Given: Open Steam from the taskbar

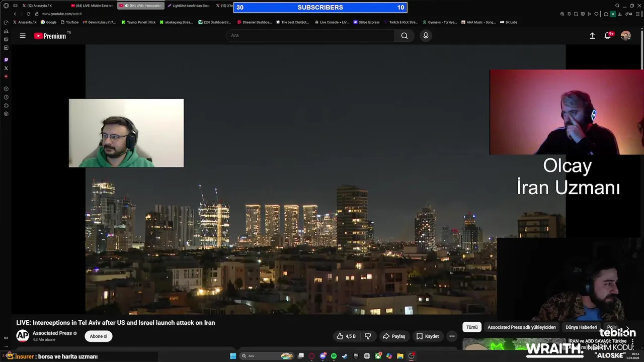Looking at the screenshot, I should [x=345, y=356].
